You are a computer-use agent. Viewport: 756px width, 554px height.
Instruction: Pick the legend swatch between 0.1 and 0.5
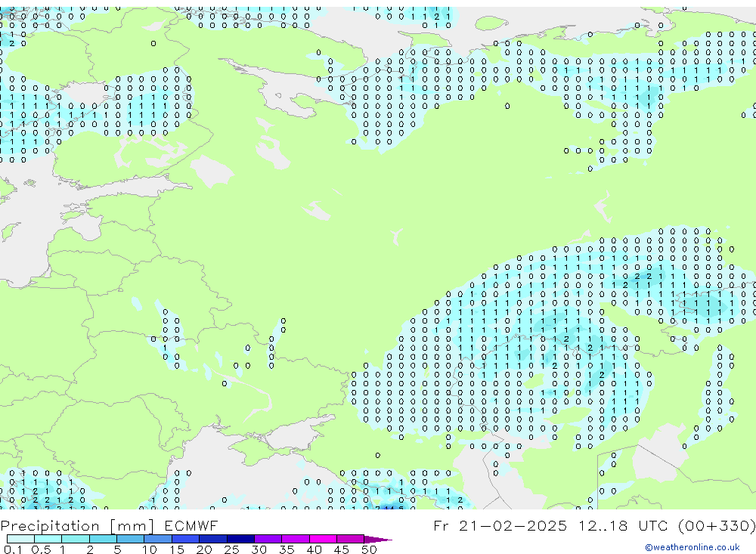point(20,539)
